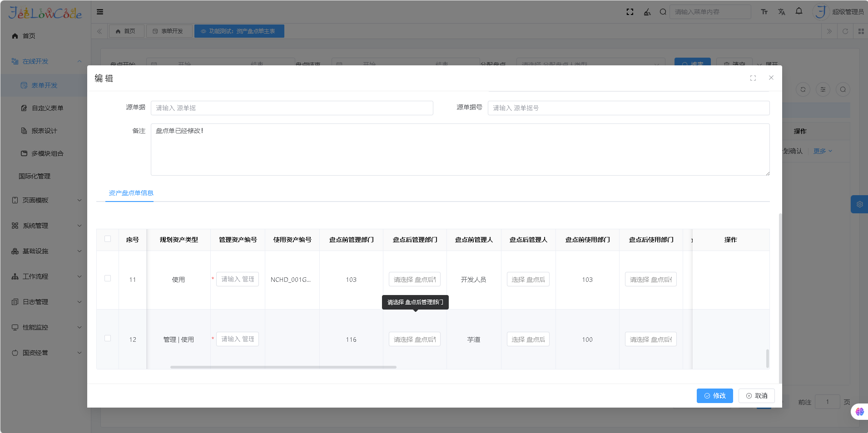Viewport: 868px width, 433px height.
Task: Click the table's horizontal scrollbar
Action: tap(283, 367)
